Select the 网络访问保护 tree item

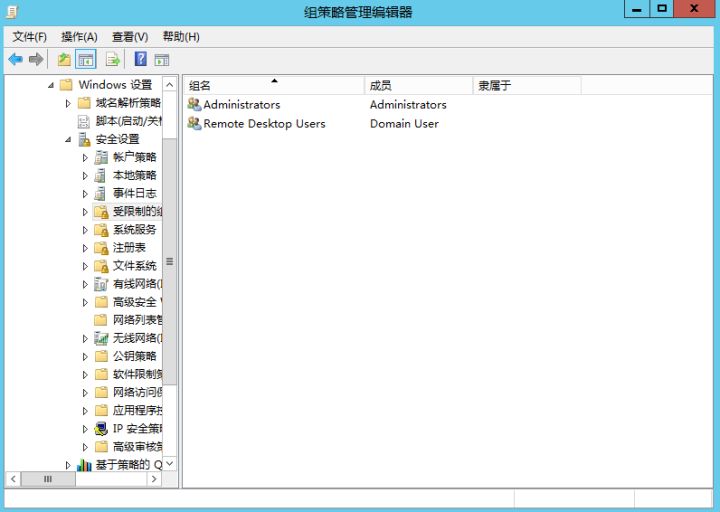[x=137, y=392]
